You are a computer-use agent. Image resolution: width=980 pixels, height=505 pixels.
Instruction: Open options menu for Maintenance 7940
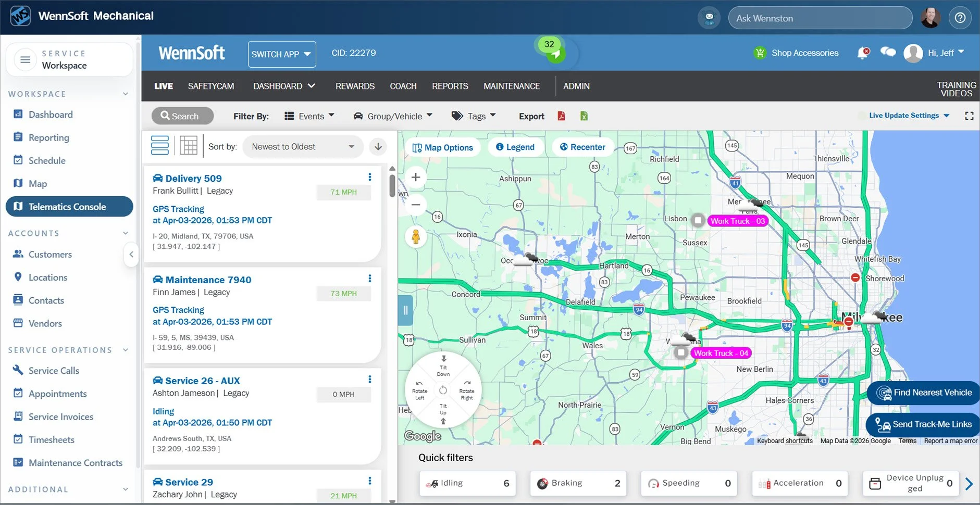pos(370,279)
